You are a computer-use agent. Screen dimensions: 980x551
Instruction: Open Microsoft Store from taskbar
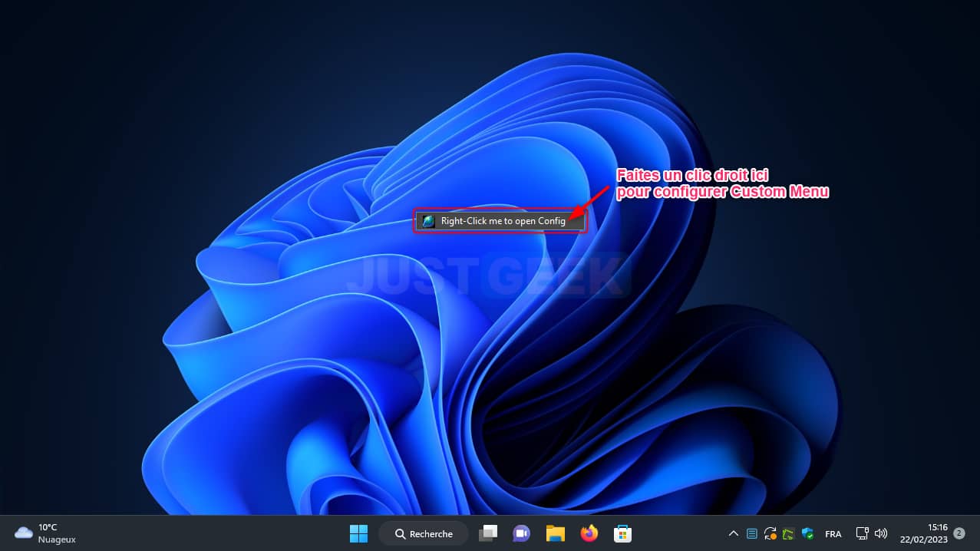[x=622, y=533]
